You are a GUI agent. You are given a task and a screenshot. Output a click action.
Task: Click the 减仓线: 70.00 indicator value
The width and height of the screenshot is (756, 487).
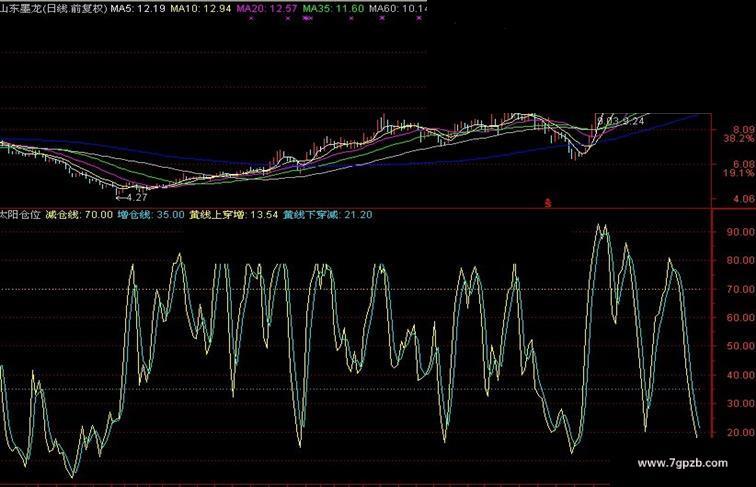[x=79, y=215]
